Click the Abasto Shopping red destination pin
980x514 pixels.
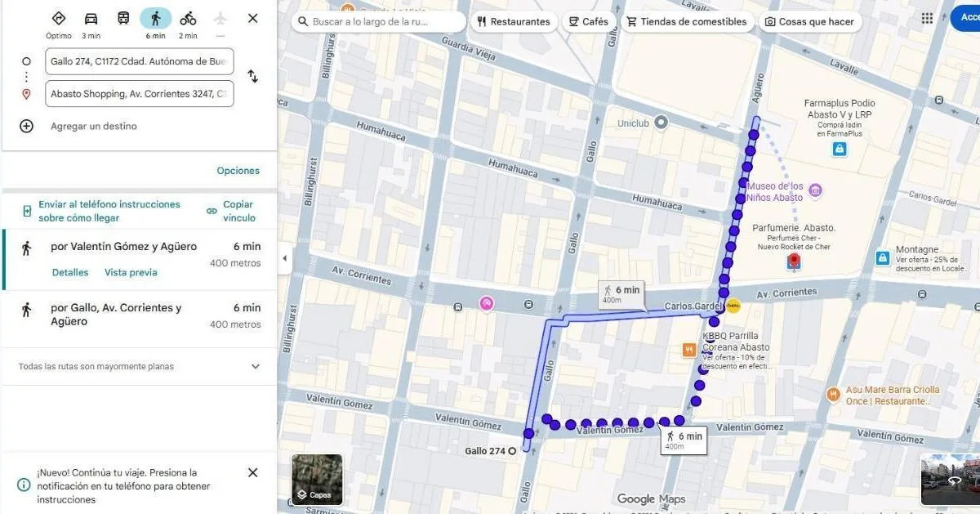(x=793, y=261)
